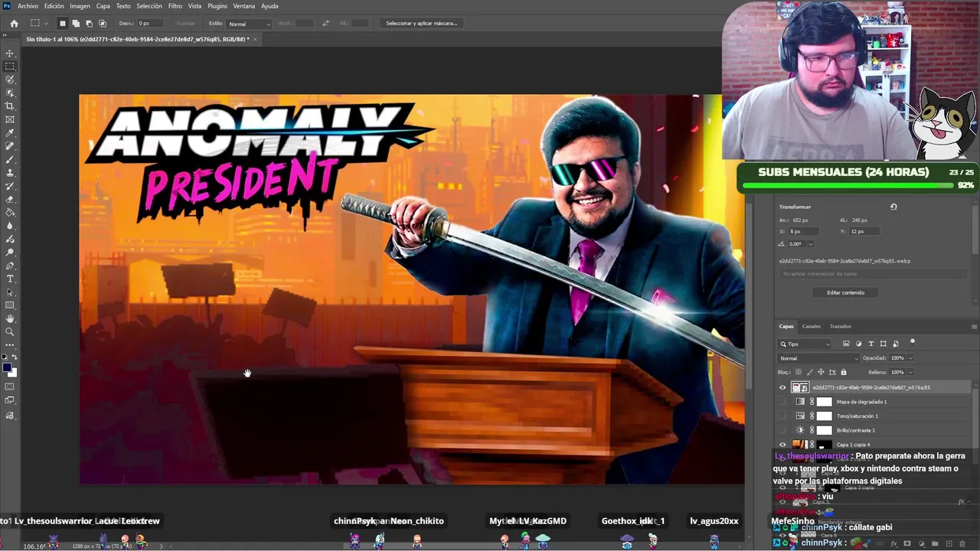Select the Crop tool
980x551 pixels.
10,106
